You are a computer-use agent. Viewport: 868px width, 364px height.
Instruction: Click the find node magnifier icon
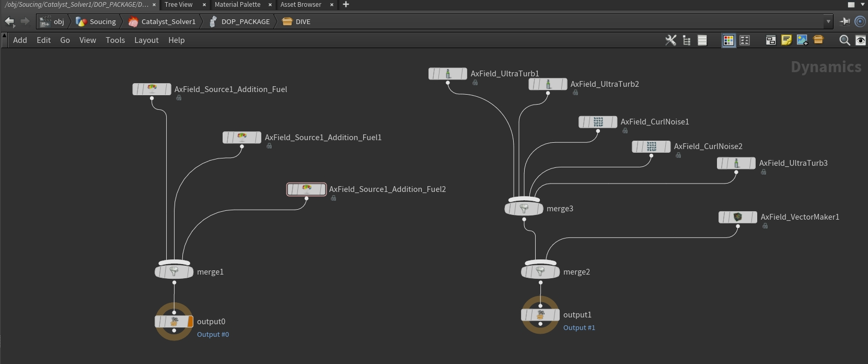point(844,40)
